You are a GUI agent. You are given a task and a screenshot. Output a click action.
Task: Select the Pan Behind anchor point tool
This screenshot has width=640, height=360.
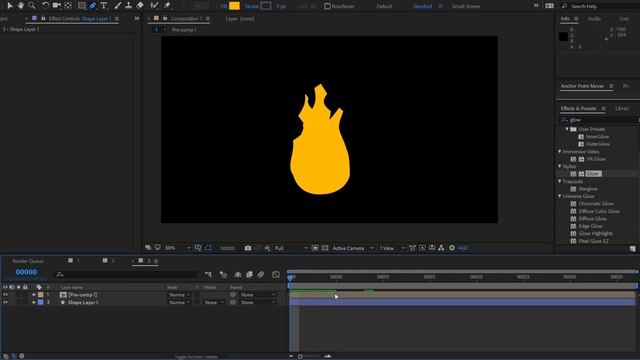pyautogui.click(x=68, y=5)
